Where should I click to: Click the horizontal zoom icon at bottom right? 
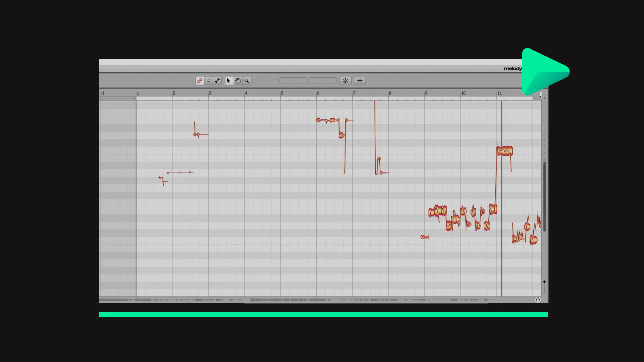click(x=538, y=300)
